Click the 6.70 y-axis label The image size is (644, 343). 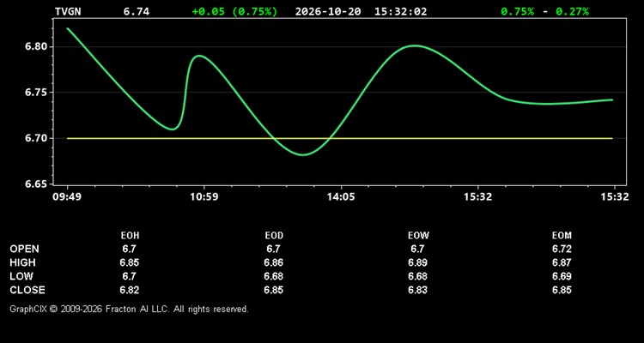(x=38, y=139)
